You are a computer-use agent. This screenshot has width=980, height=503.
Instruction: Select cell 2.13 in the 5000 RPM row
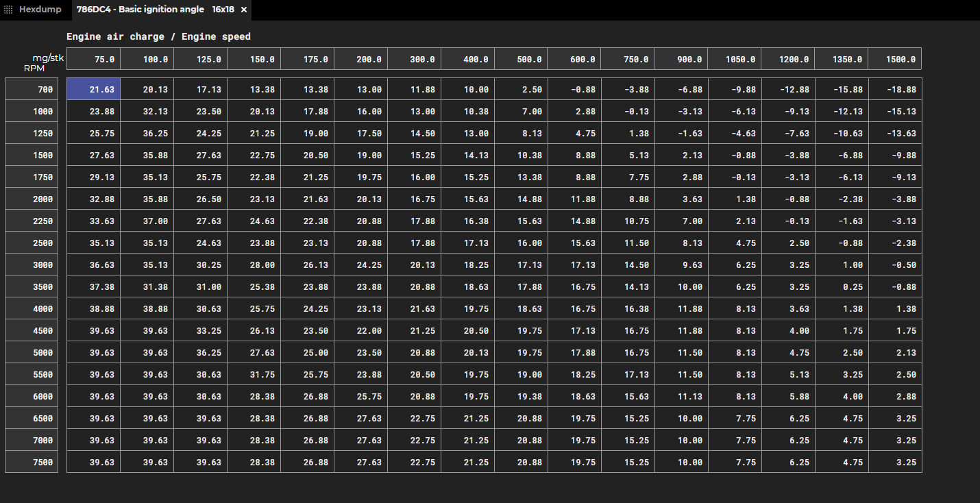click(895, 352)
